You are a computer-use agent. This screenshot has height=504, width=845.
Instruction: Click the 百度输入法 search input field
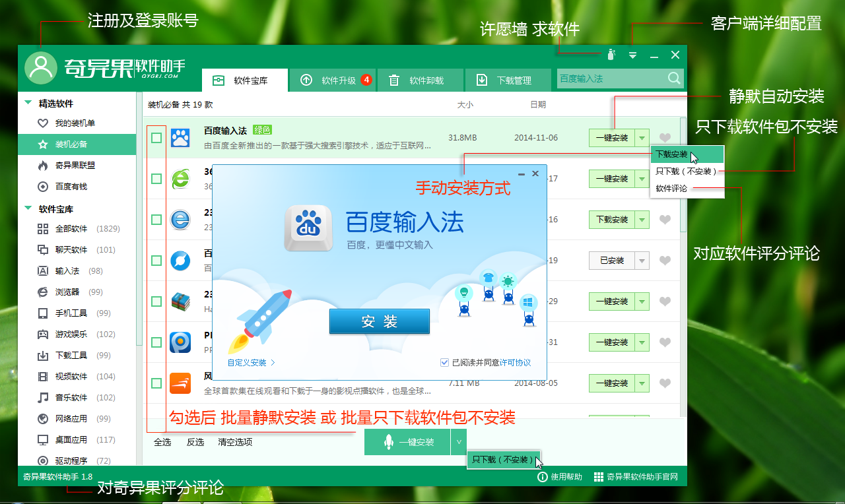[x=611, y=79]
